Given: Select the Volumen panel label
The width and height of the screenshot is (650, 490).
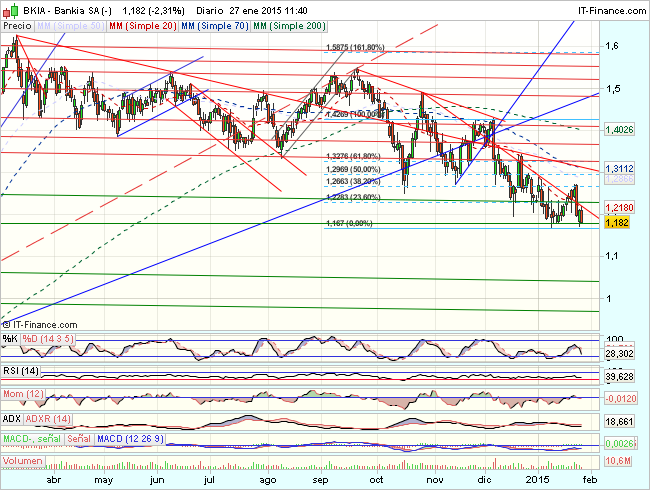Looking at the screenshot, I should [22, 460].
